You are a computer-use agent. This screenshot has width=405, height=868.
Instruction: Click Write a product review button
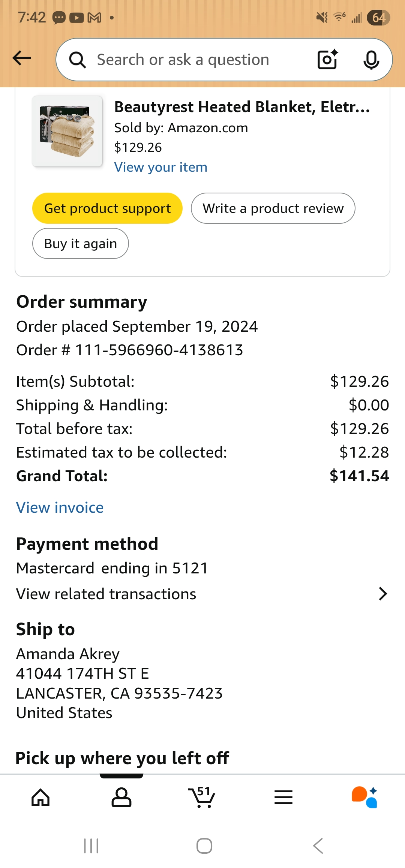(273, 208)
